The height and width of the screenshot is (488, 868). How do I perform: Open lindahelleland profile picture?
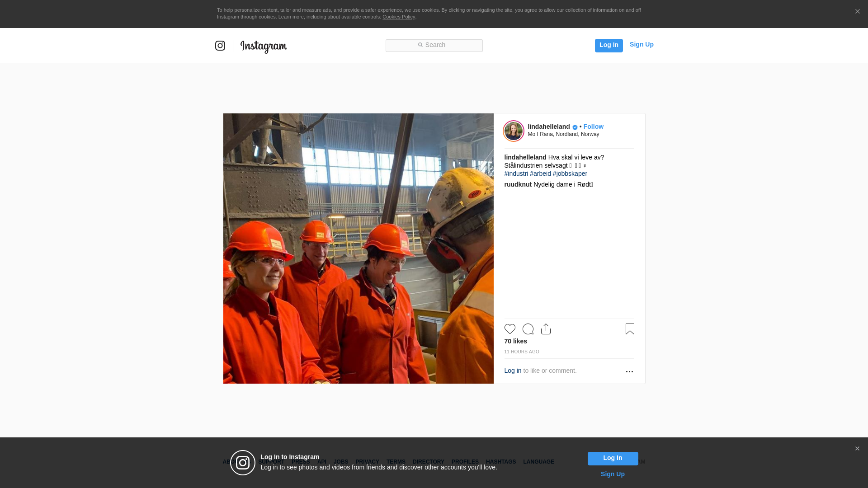point(514,131)
